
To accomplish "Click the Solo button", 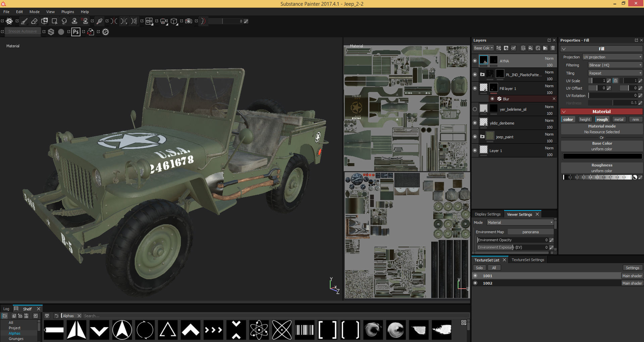I will click(x=479, y=268).
